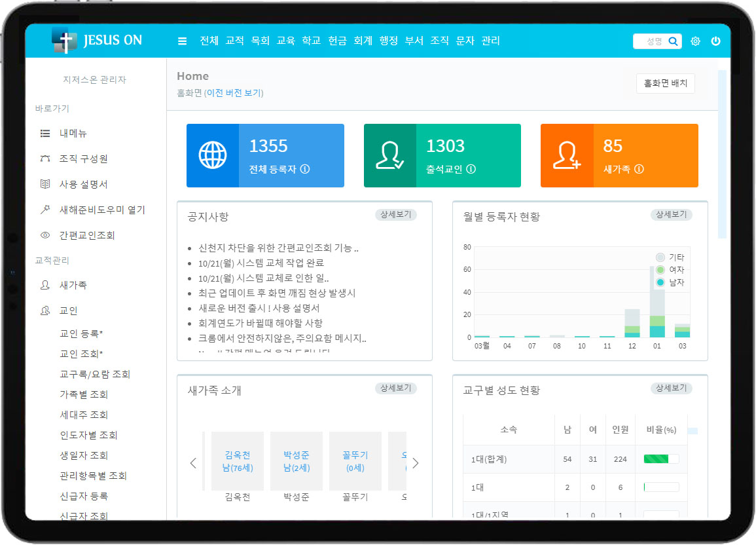The image size is (756, 545).
Task: Click the globe icon on 전체 등록자 card
Action: pos(213,156)
